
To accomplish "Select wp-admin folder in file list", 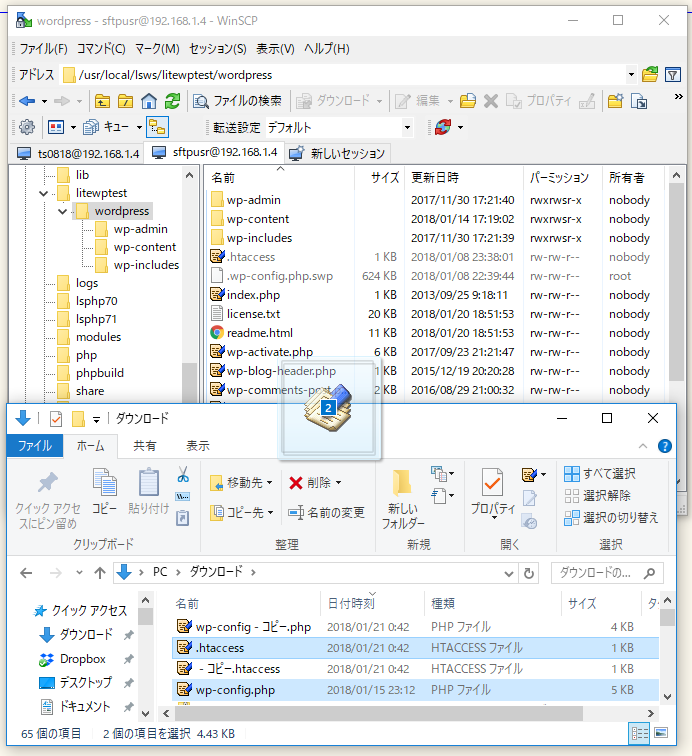I will (x=254, y=200).
